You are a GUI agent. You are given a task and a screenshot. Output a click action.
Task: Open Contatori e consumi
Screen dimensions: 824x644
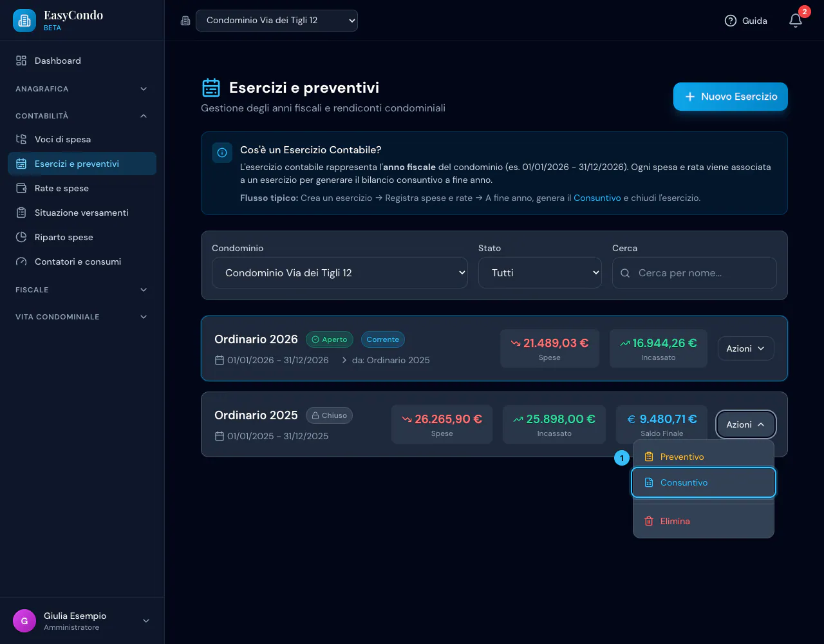pos(82,261)
